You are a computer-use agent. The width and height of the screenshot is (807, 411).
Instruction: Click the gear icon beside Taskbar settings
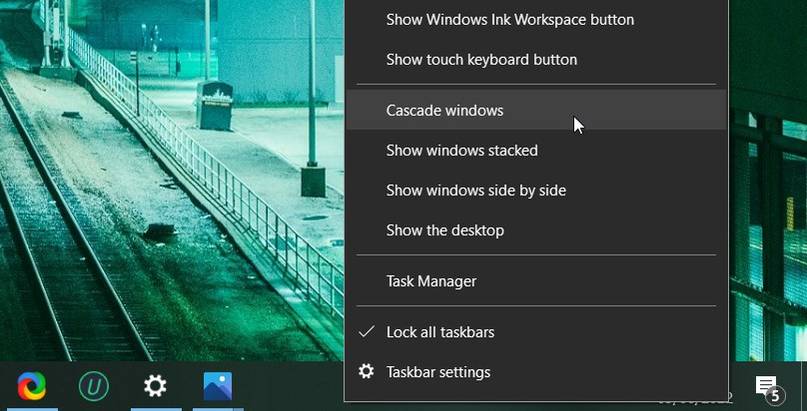pyautogui.click(x=367, y=372)
